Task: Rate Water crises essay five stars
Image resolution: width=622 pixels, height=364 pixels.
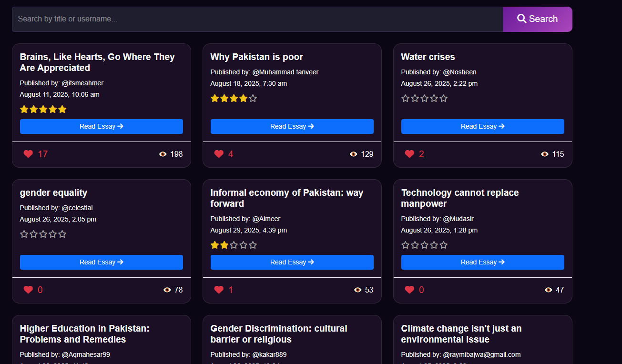Action: (x=443, y=98)
